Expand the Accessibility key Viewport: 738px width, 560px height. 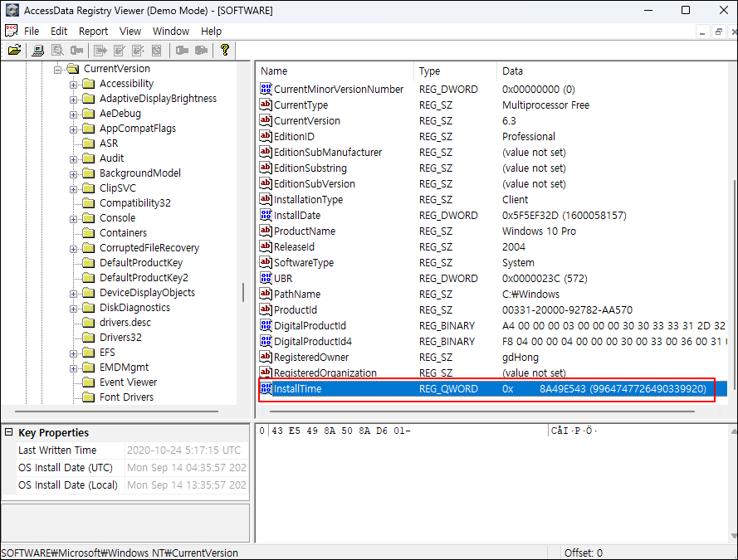73,85
